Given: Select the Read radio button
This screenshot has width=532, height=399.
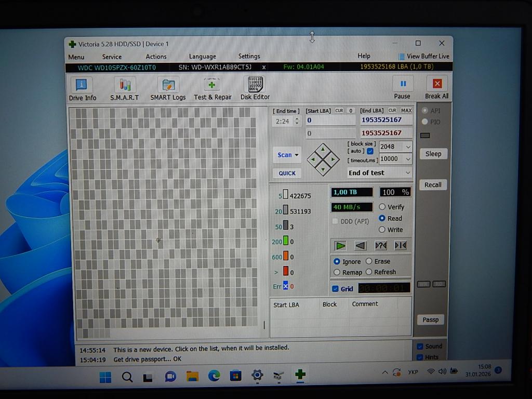Looking at the screenshot, I should (x=382, y=218).
